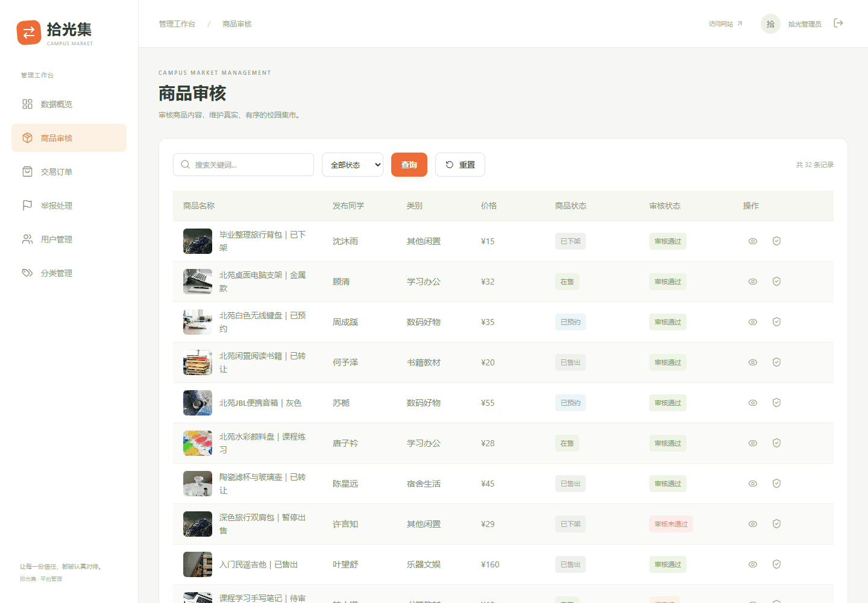View details of 北苑白色无线键盘 via eye icon
This screenshot has width=868, height=603.
click(753, 322)
